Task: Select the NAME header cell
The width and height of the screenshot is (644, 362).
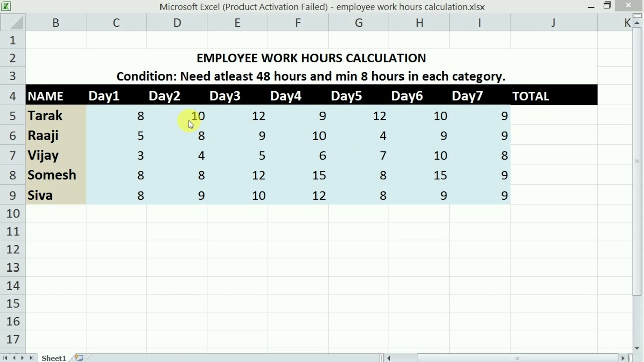Action: pyautogui.click(x=55, y=96)
